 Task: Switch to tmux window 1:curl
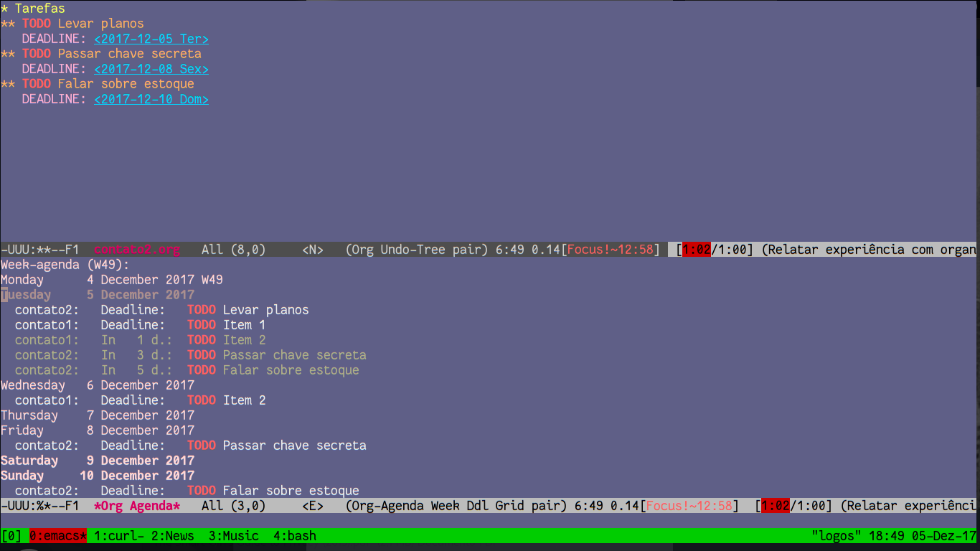119,536
